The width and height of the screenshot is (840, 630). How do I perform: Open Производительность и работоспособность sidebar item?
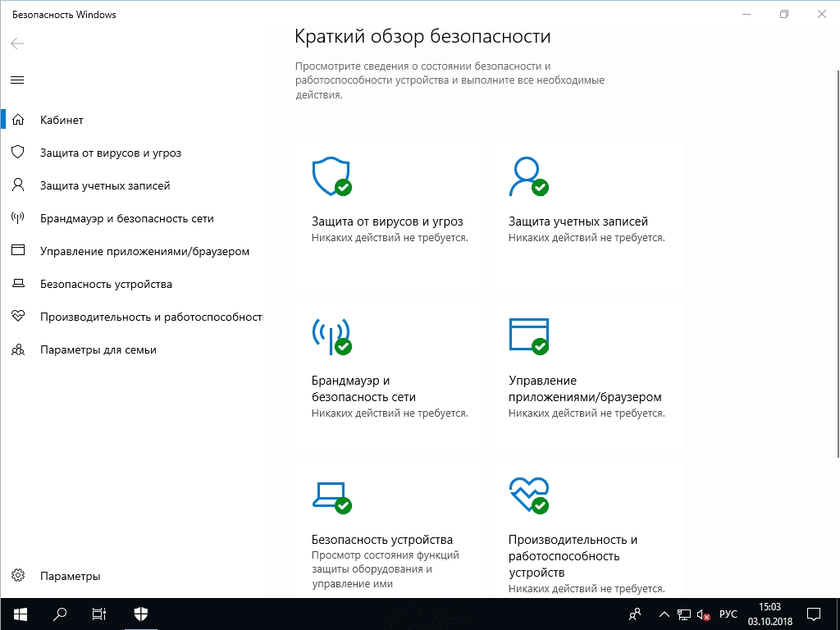tap(132, 317)
